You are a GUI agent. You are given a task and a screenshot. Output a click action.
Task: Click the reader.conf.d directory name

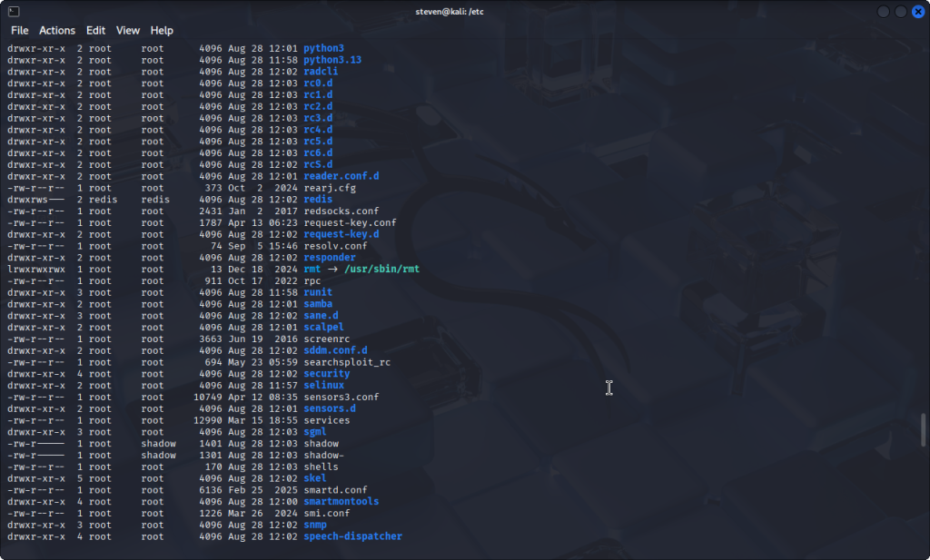(x=341, y=176)
